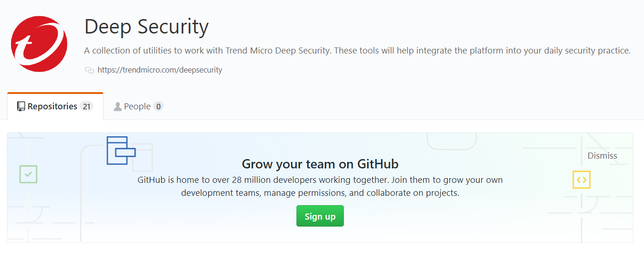Click the chain link icon beside the URL
644x254 pixels.
tap(89, 70)
